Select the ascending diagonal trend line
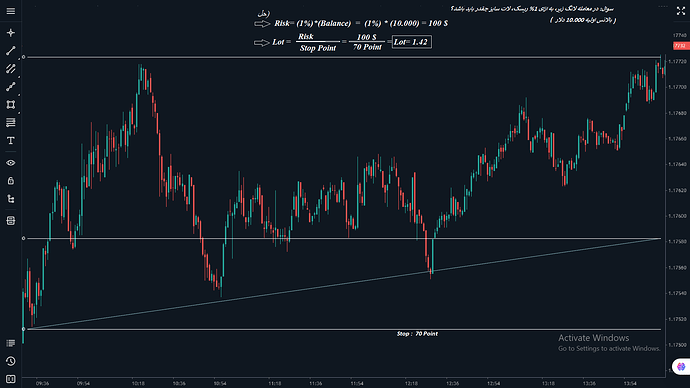 [343, 284]
